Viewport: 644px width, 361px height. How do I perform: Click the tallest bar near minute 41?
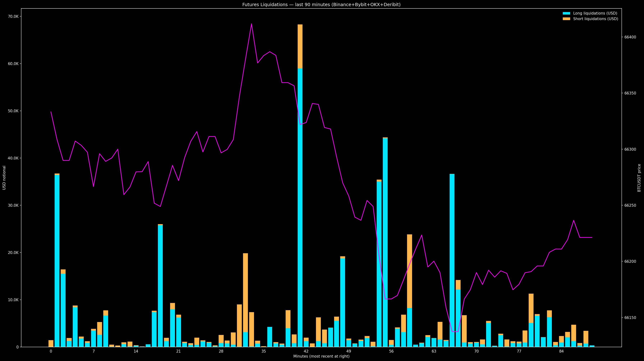[300, 200]
